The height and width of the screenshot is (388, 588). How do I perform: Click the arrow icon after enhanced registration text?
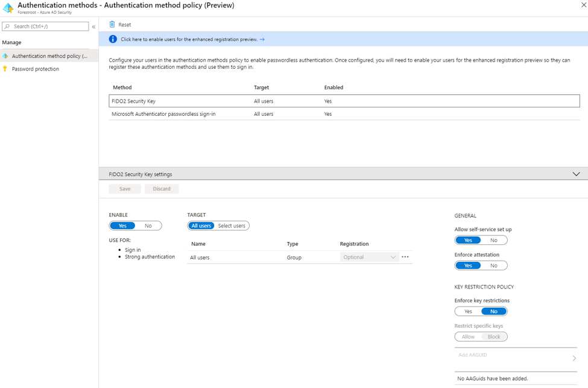(262, 39)
